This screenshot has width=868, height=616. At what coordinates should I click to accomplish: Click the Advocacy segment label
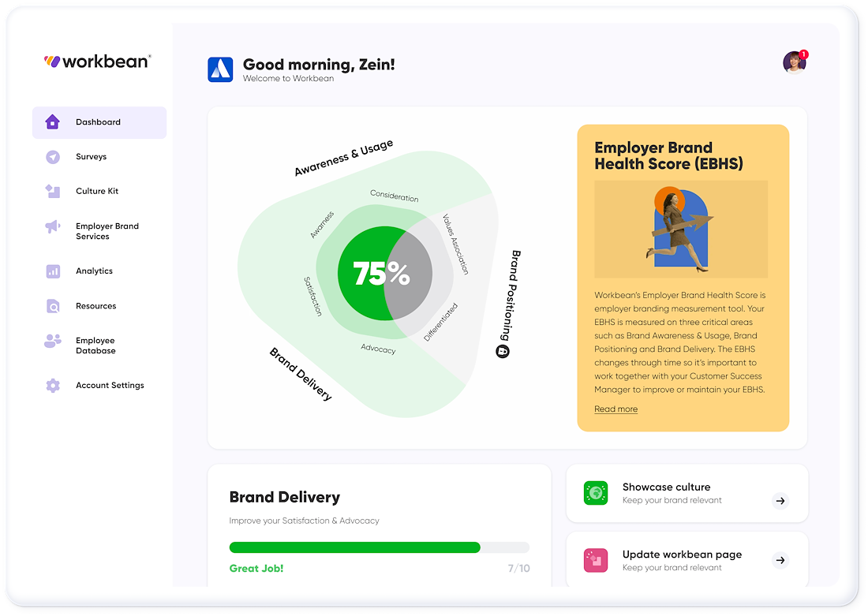click(x=378, y=349)
